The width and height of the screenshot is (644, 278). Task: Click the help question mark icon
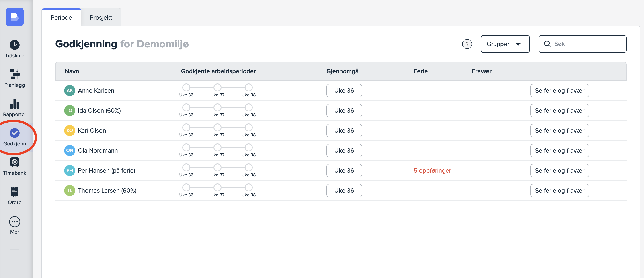click(x=466, y=44)
